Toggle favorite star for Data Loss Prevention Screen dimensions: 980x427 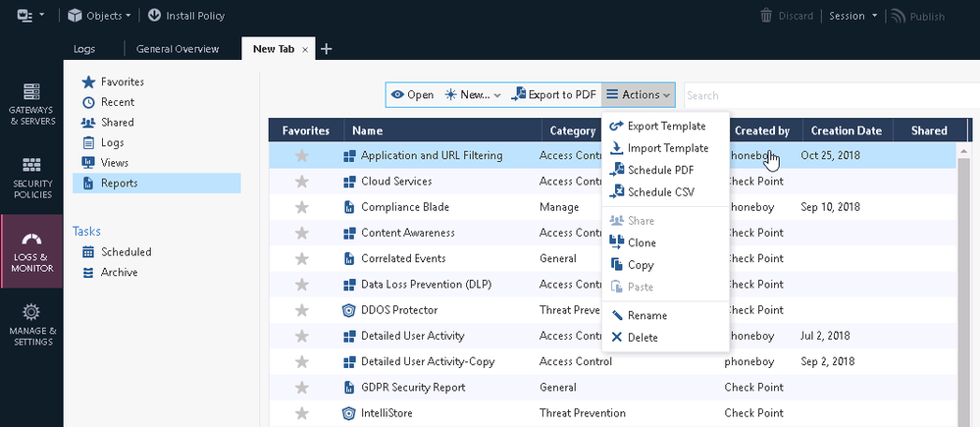302,285
